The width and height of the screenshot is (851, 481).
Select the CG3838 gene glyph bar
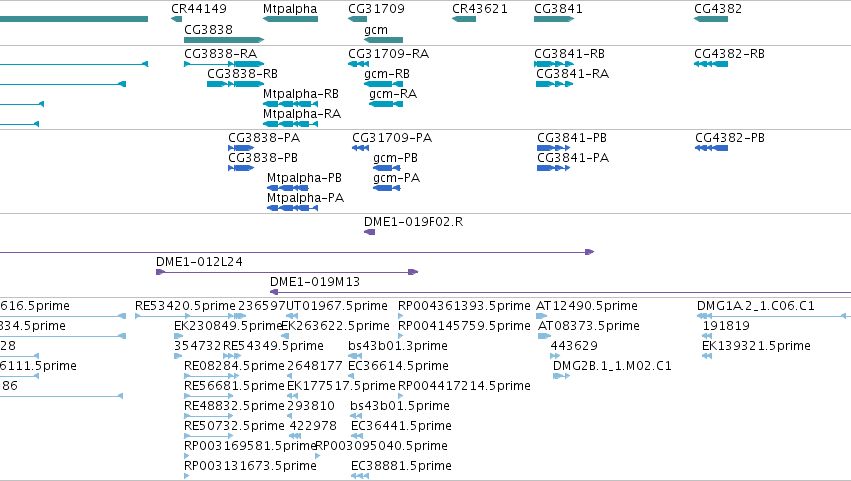click(224, 40)
